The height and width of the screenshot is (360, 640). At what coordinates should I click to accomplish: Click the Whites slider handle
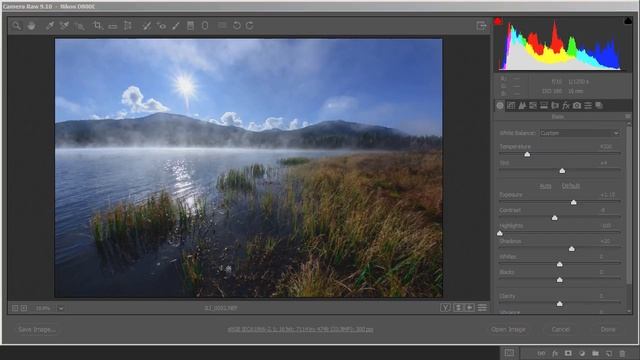pos(560,264)
